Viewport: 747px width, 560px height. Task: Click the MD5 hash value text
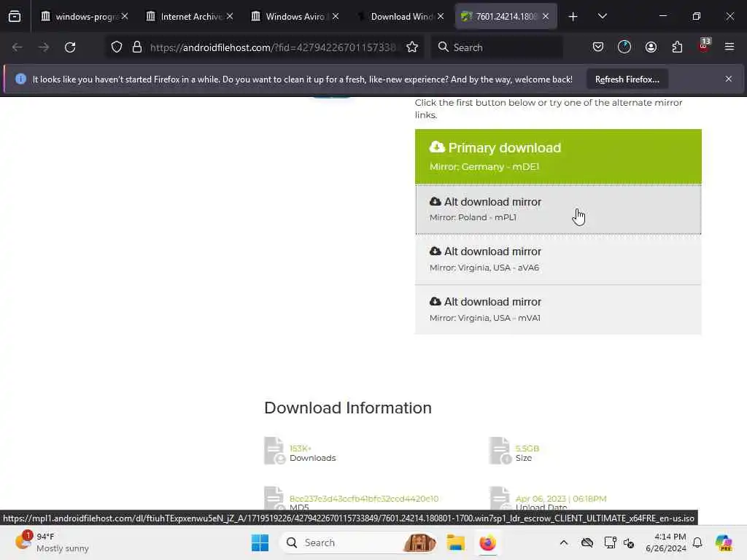[364, 499]
